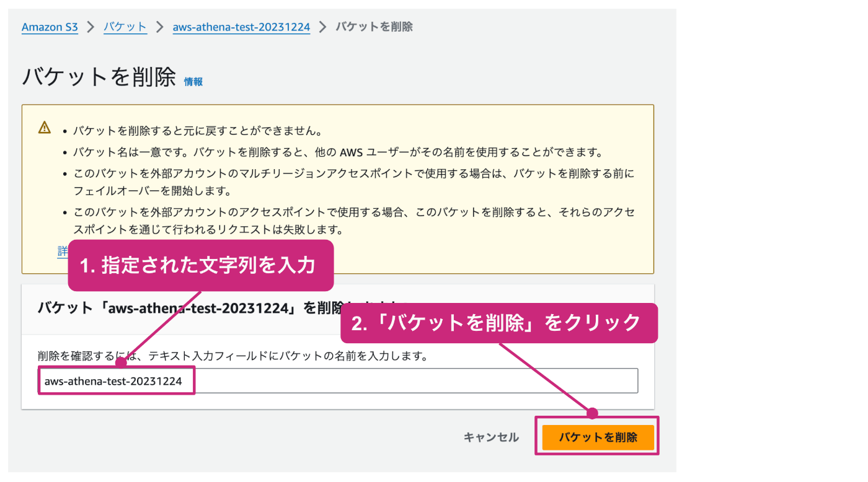Open the Amazon S3 breadcrumb link
This screenshot has height=482, width=868.
[x=50, y=27]
